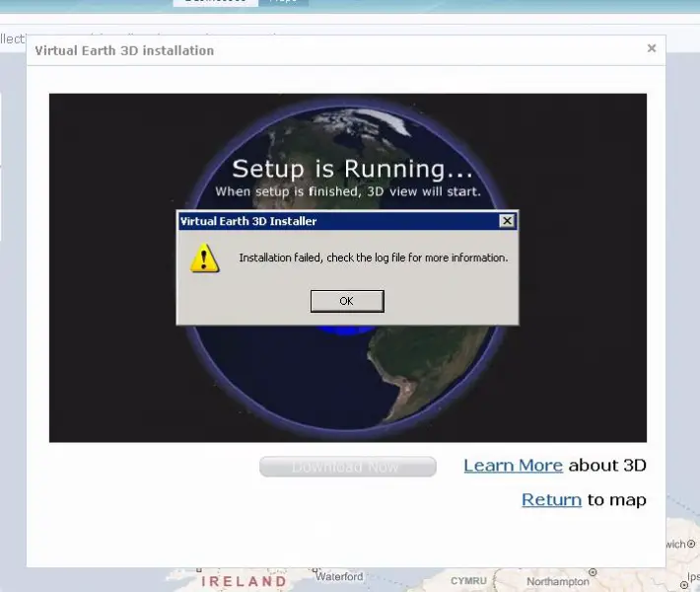The image size is (700, 592).
Task: Click the CYMRU label on the map
Action: [x=468, y=581]
